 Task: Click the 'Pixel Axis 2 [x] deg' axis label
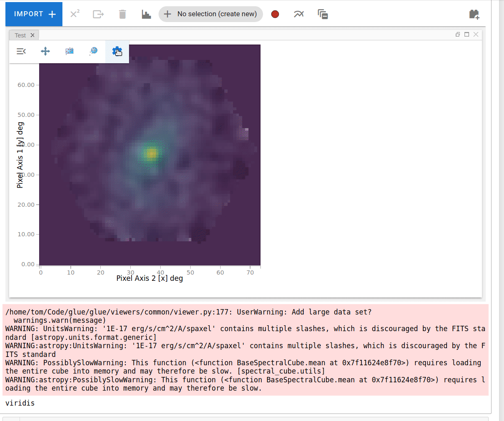(149, 278)
